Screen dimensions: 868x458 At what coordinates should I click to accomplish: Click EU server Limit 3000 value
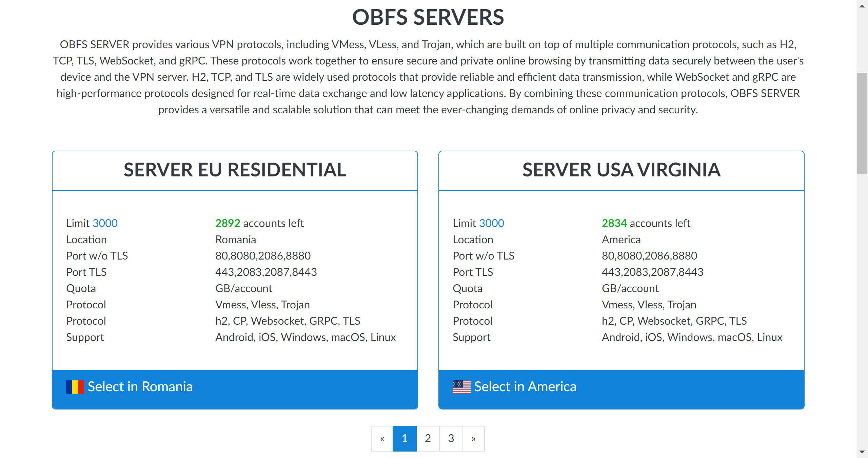[105, 223]
